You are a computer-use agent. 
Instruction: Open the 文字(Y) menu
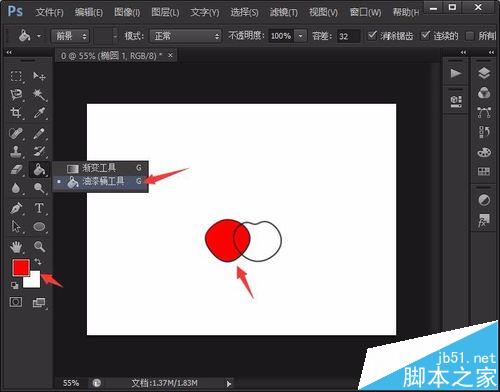click(x=205, y=13)
